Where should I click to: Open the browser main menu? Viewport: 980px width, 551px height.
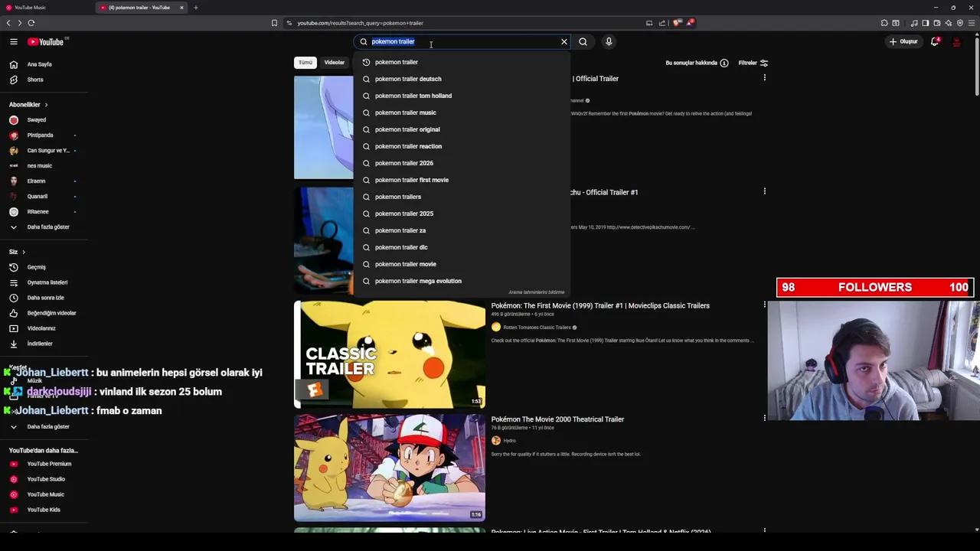pos(971,23)
